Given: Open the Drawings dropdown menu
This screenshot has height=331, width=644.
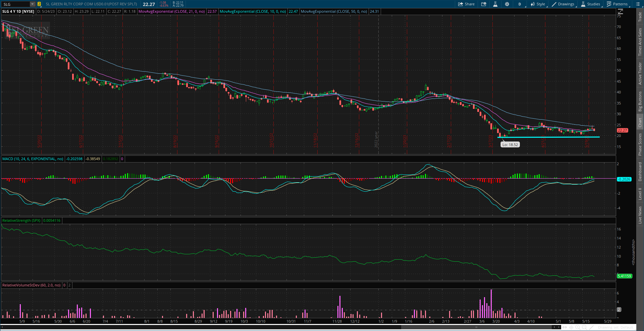Looking at the screenshot, I should (563, 4).
